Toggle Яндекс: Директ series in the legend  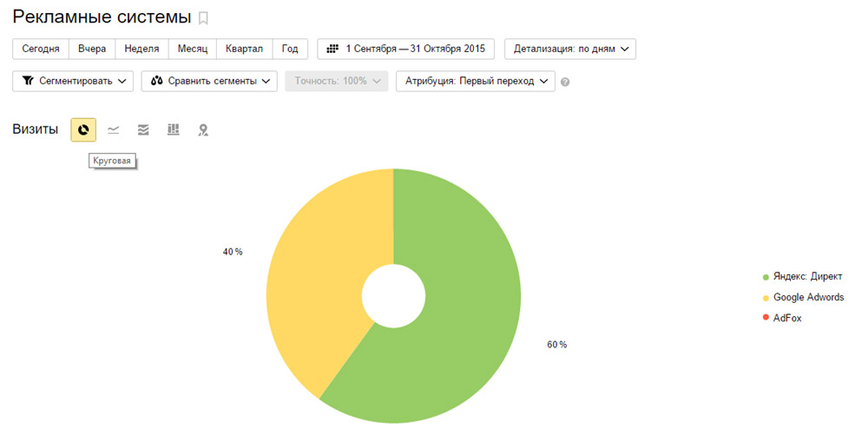806,277
